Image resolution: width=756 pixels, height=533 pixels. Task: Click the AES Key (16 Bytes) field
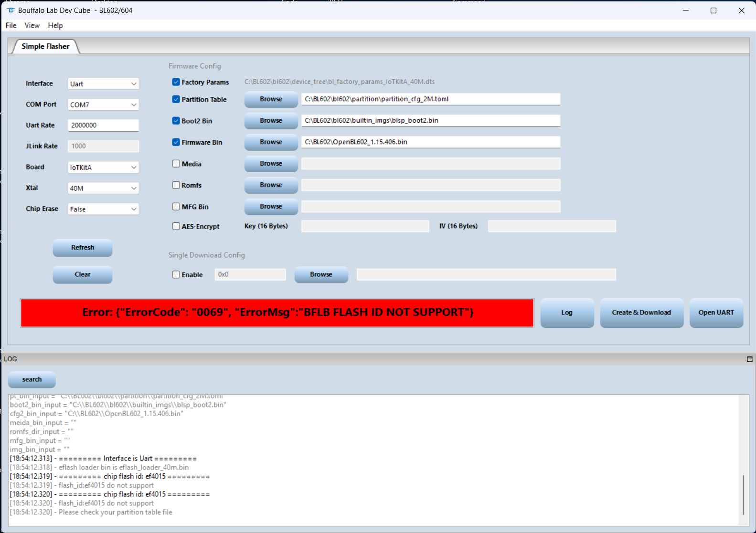365,226
